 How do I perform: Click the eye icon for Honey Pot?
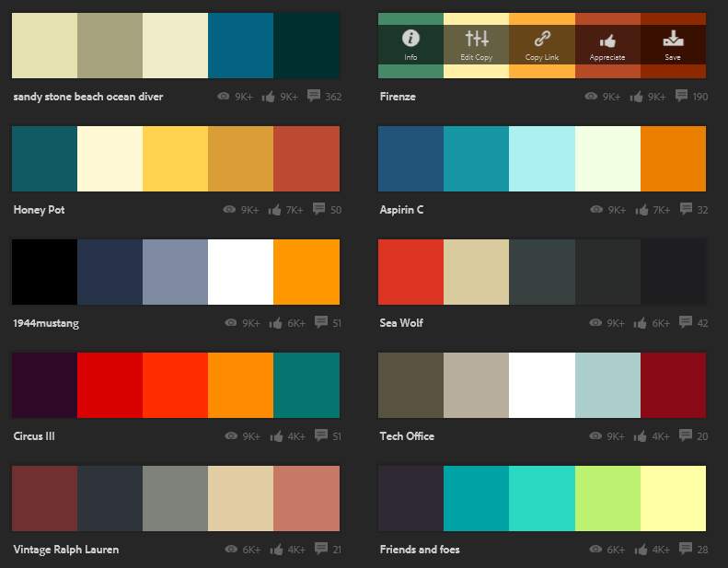tap(229, 210)
